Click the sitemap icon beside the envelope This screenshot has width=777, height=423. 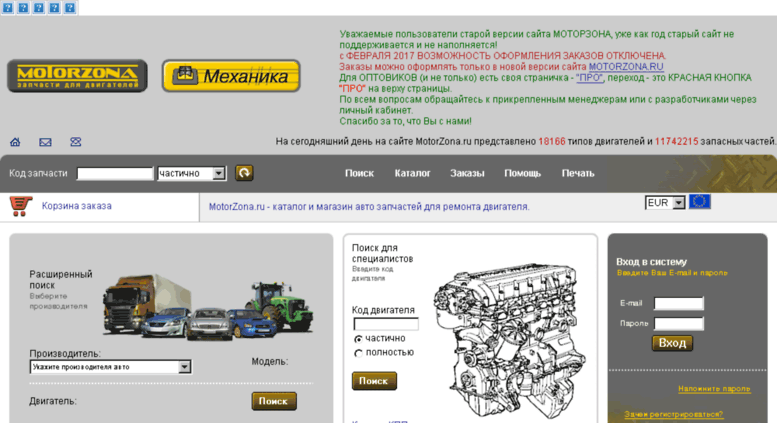coord(75,142)
